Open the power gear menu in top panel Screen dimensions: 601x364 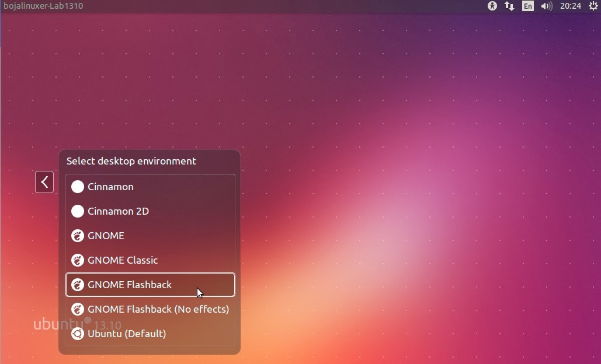pos(593,6)
